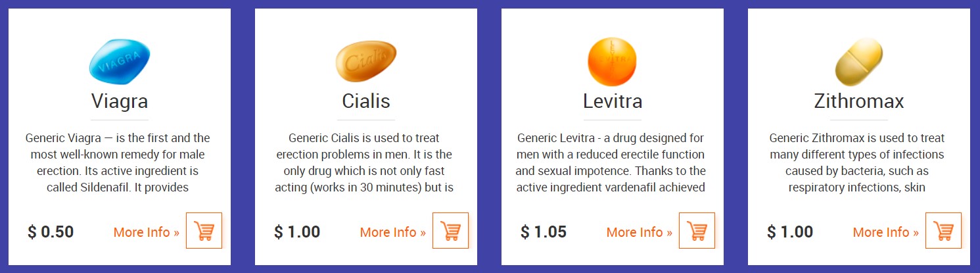
Task: Select the Cialis product title
Action: (366, 101)
